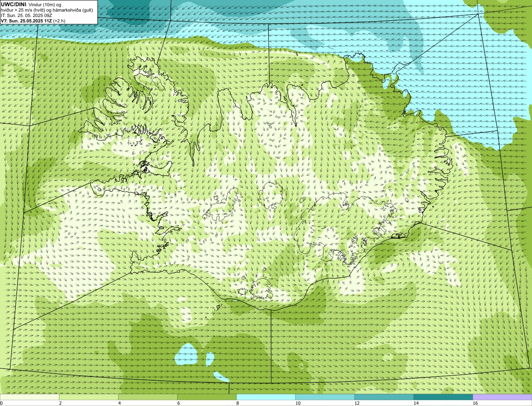Click the light cyan legend swatch between 8 and 10

pyautogui.click(x=266, y=397)
